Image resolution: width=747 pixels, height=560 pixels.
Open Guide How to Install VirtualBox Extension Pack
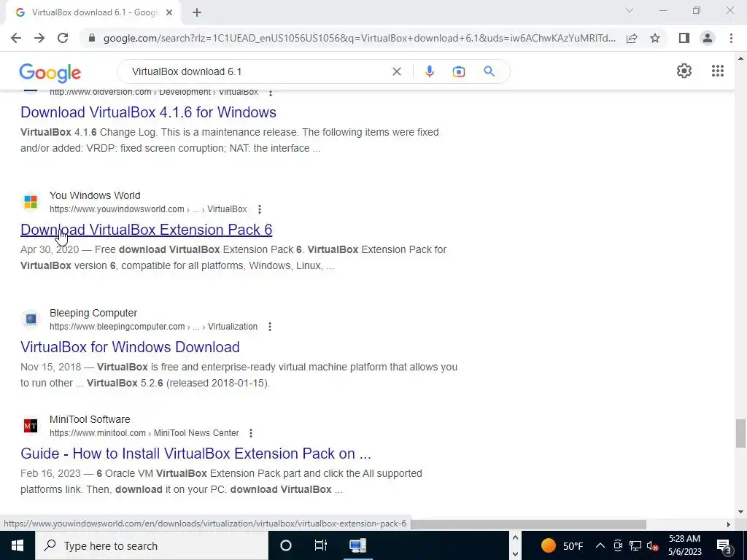[196, 454]
